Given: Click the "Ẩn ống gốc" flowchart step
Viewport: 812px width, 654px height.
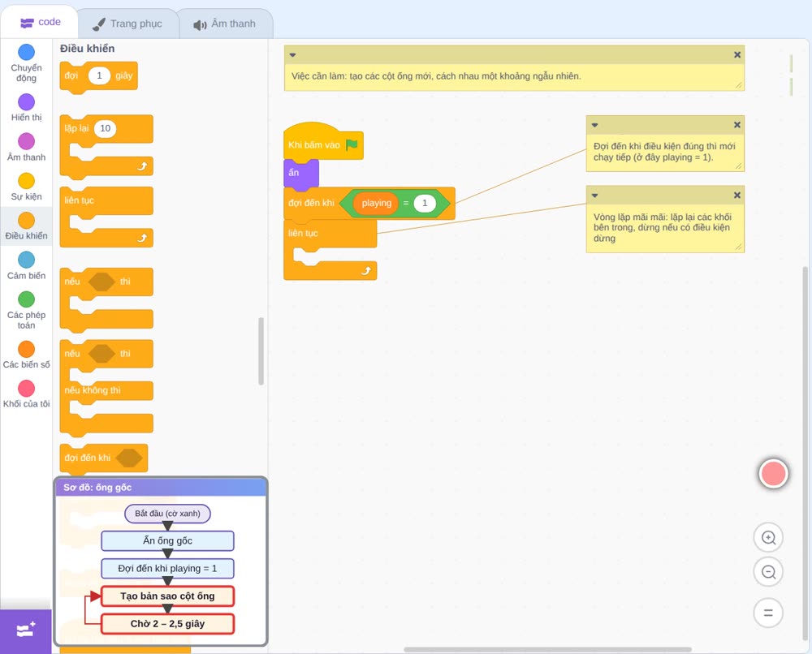Looking at the screenshot, I should [x=167, y=540].
